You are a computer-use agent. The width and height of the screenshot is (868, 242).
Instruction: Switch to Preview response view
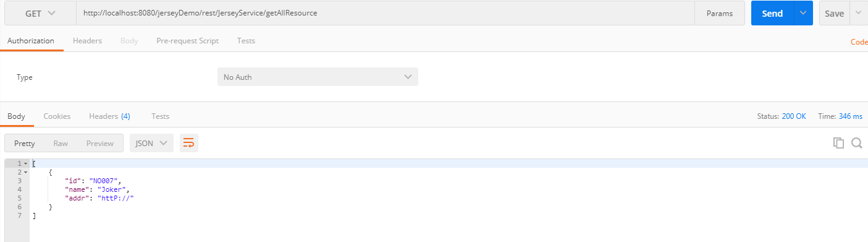click(100, 144)
